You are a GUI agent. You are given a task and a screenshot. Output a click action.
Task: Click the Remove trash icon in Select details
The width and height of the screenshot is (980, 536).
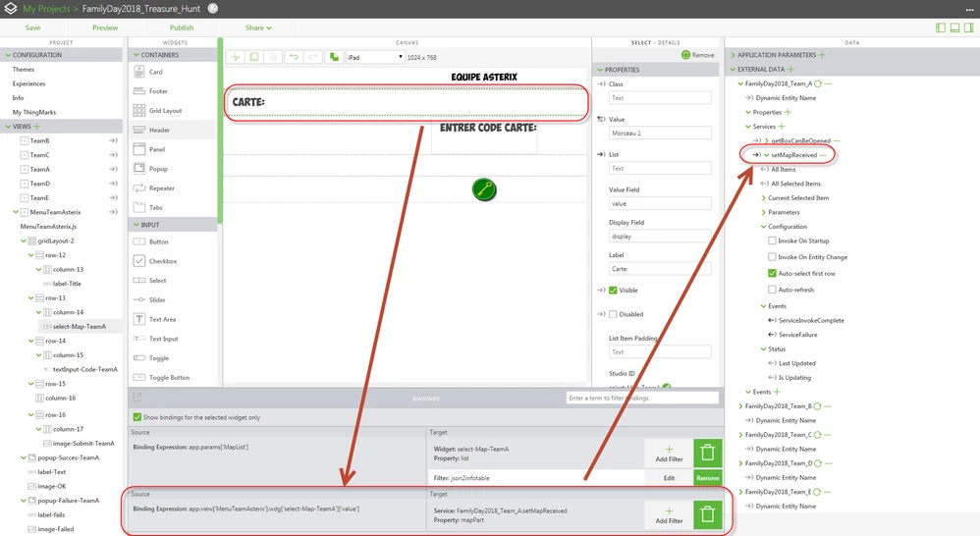pos(685,55)
